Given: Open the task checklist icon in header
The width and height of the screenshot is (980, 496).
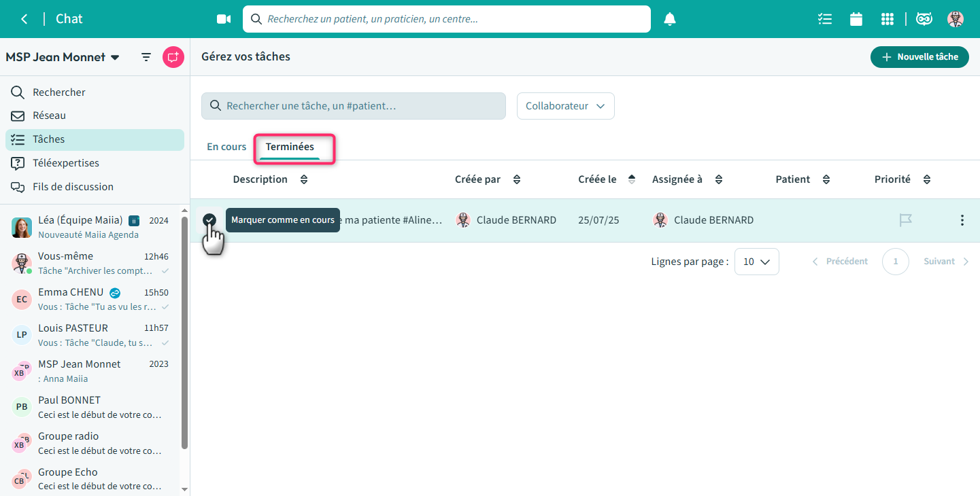Looking at the screenshot, I should [825, 19].
